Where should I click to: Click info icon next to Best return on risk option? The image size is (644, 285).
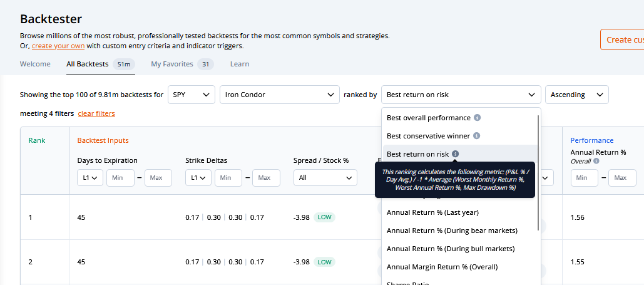tap(455, 154)
